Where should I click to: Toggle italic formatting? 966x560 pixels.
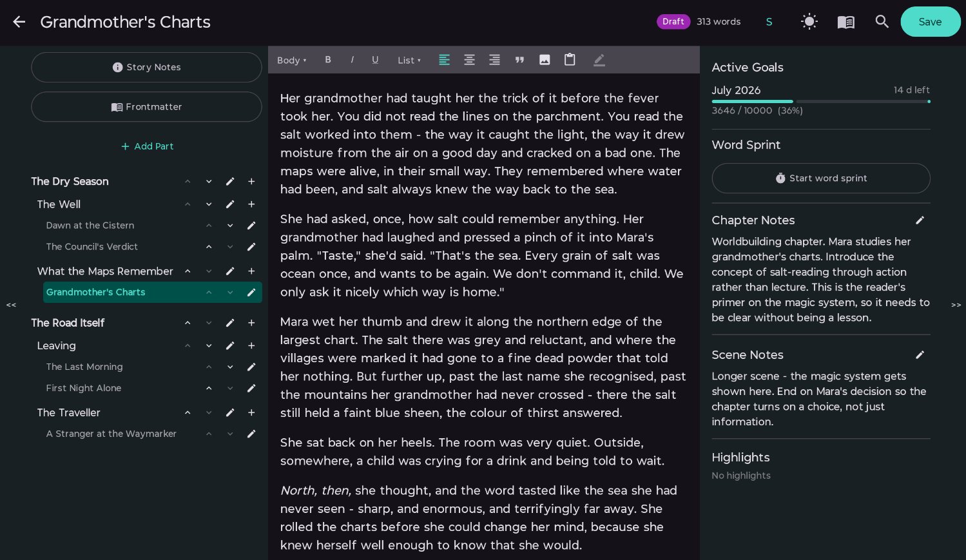[x=352, y=60]
